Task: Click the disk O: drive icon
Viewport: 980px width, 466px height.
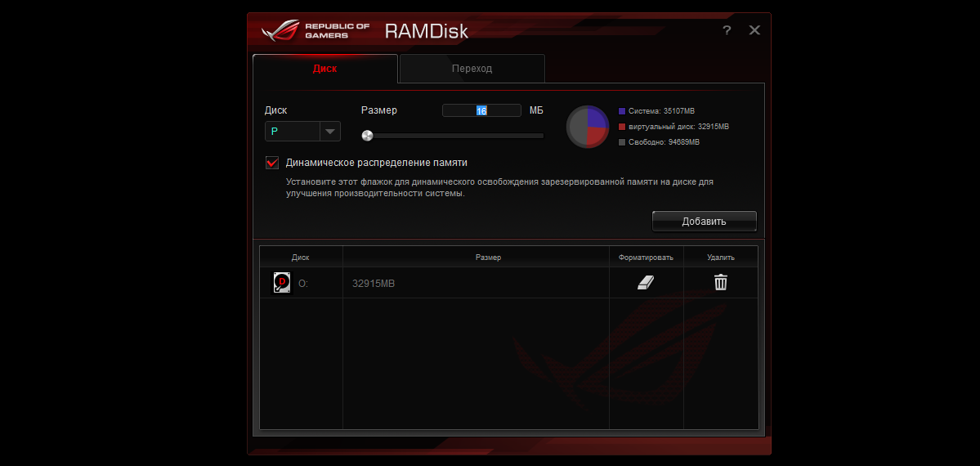Action: (283, 283)
